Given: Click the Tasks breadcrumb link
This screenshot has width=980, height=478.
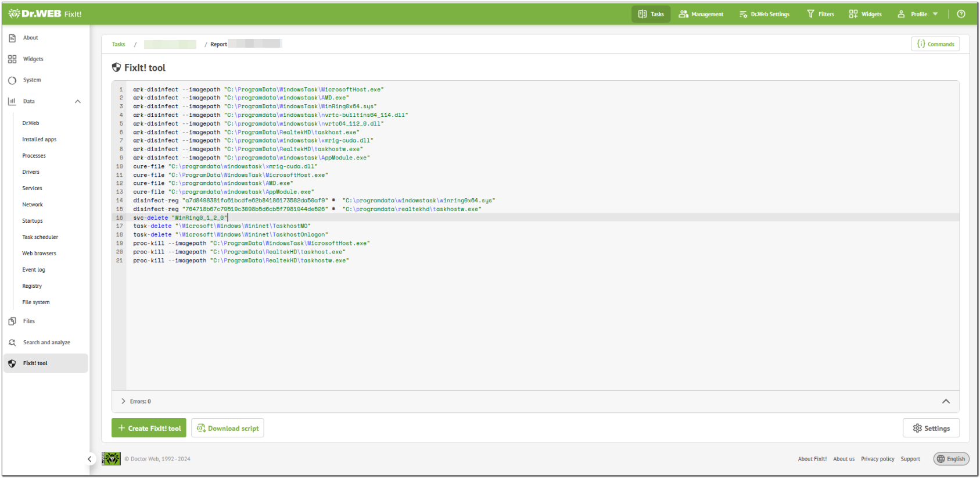Looking at the screenshot, I should [x=119, y=44].
